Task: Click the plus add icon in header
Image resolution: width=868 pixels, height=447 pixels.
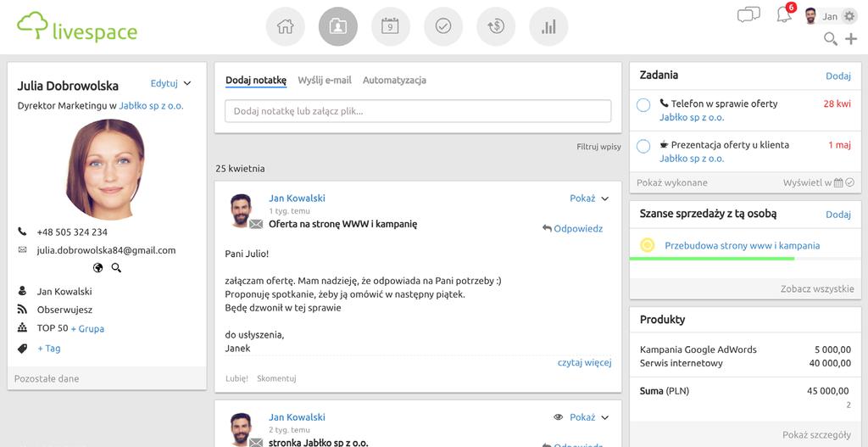Action: (x=851, y=39)
